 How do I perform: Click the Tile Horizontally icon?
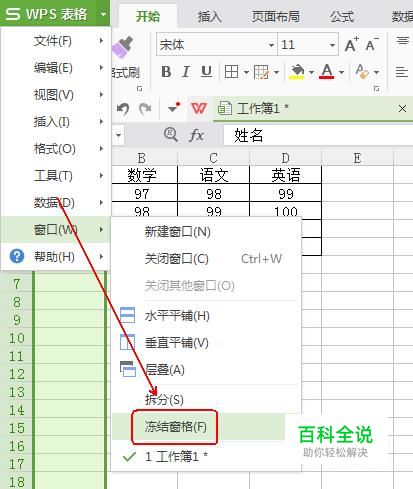[x=127, y=315]
